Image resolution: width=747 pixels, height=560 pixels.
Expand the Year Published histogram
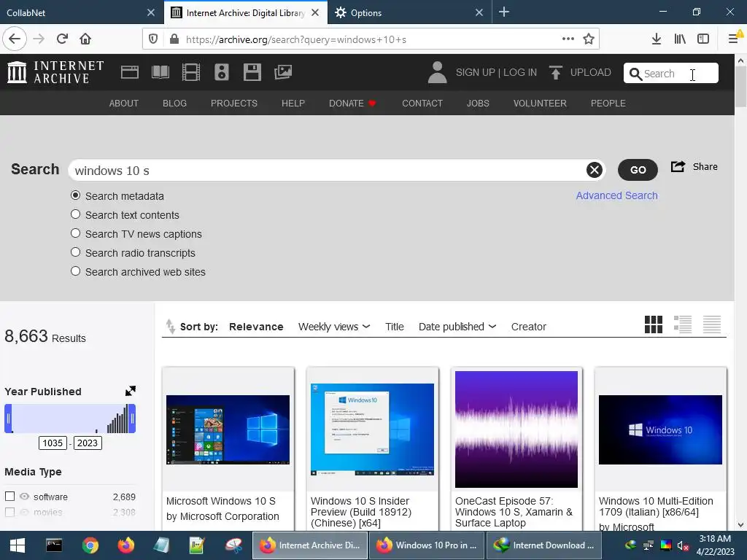click(x=131, y=391)
